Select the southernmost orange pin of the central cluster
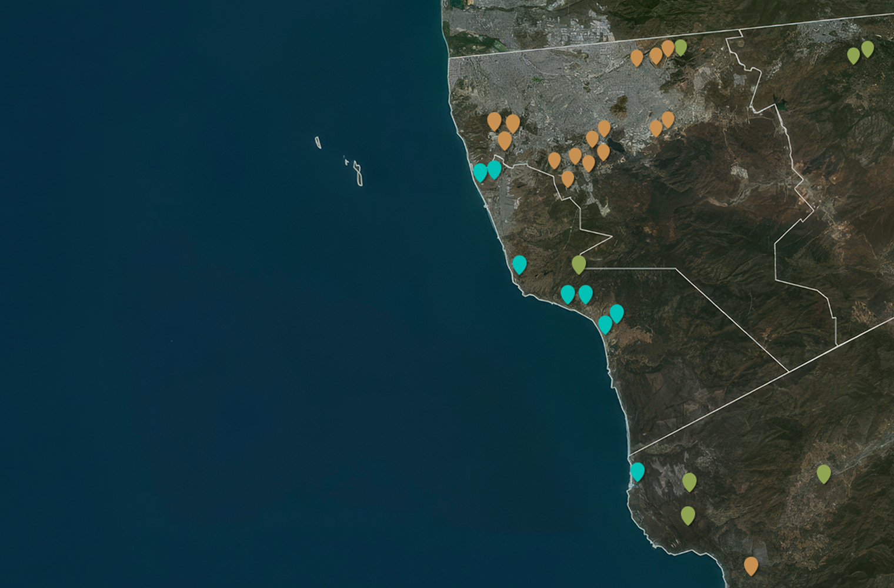Image resolution: width=894 pixels, height=588 pixels. [x=568, y=179]
